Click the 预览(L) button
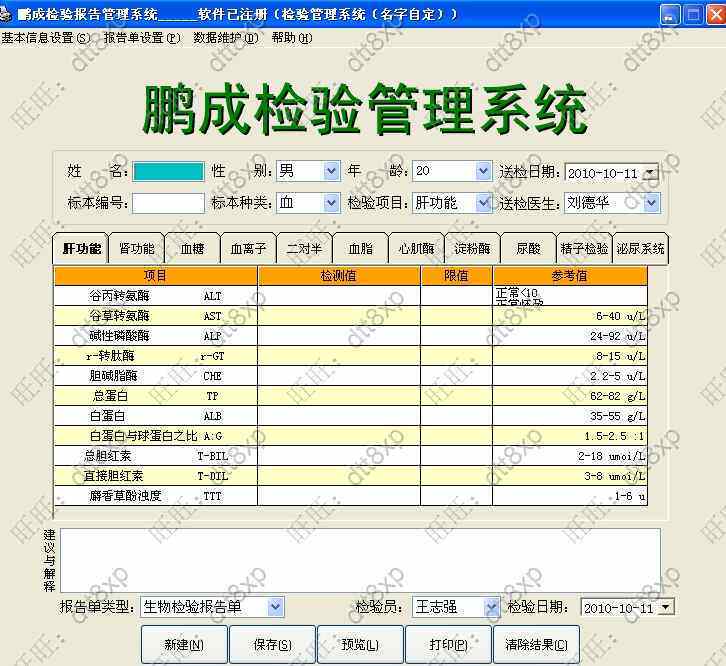 (360, 644)
